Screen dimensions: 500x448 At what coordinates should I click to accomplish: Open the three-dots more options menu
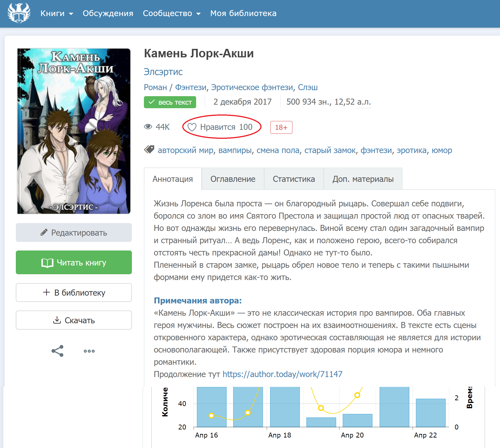pyautogui.click(x=89, y=351)
